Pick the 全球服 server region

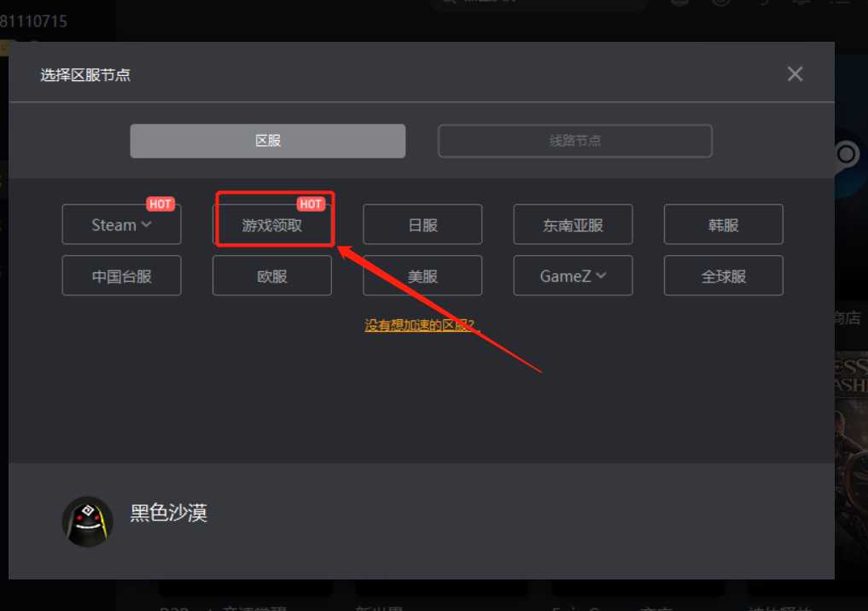[723, 276]
